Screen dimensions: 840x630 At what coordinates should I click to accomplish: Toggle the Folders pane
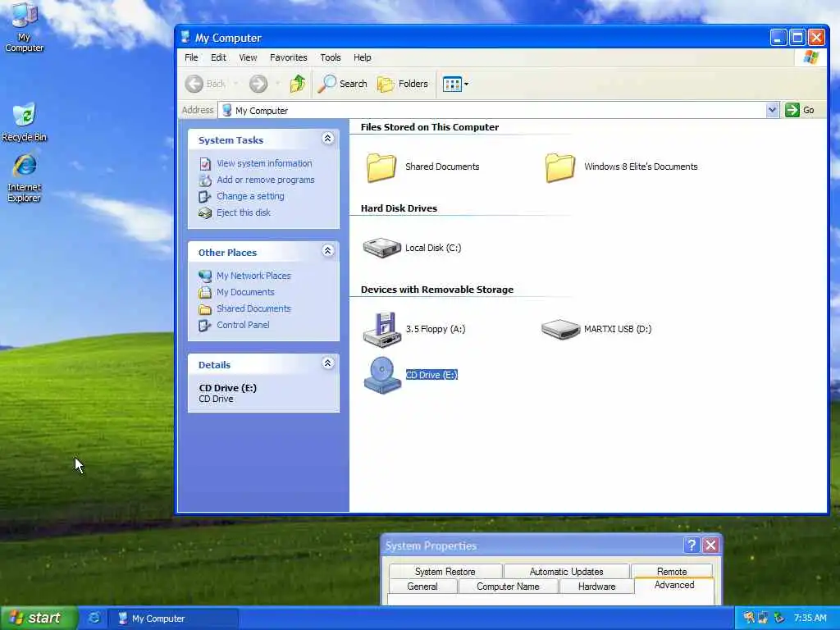click(x=403, y=84)
